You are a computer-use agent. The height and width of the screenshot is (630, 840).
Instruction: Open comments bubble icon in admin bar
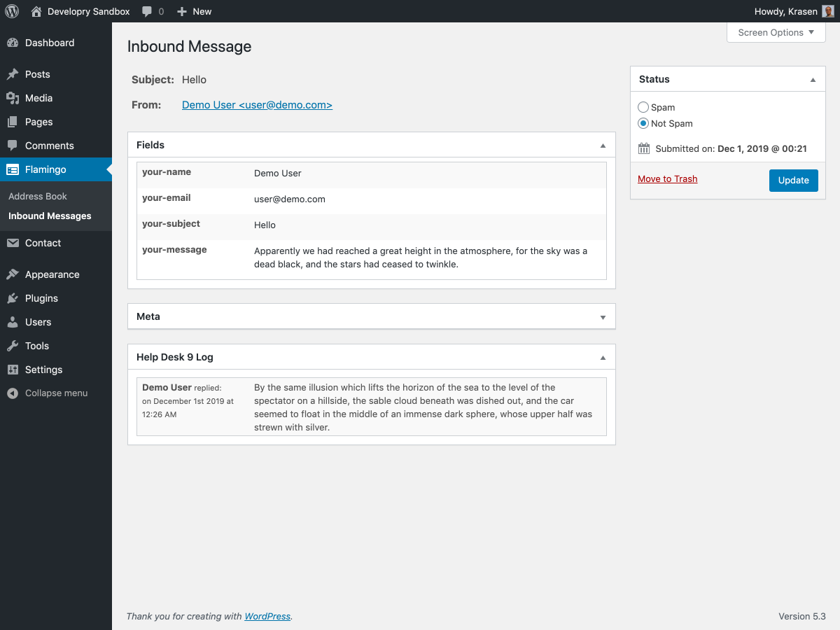(x=147, y=12)
